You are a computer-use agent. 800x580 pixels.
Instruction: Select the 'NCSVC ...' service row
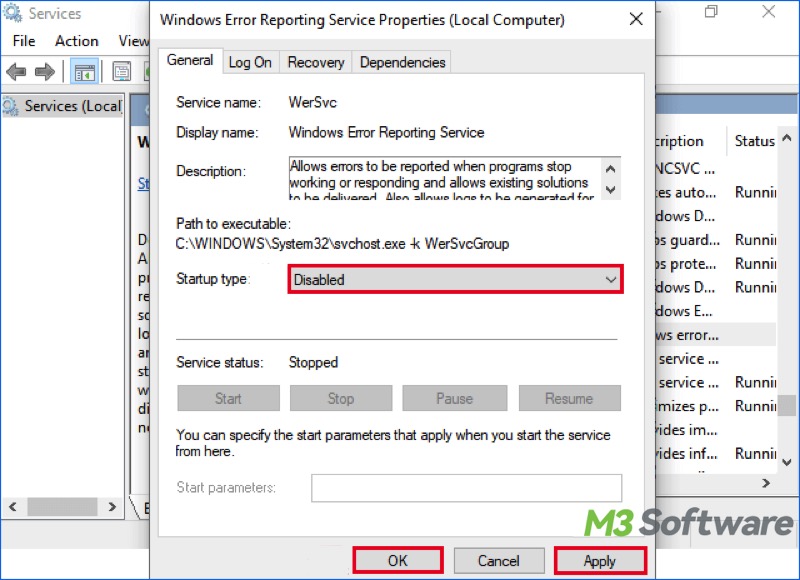[715, 168]
